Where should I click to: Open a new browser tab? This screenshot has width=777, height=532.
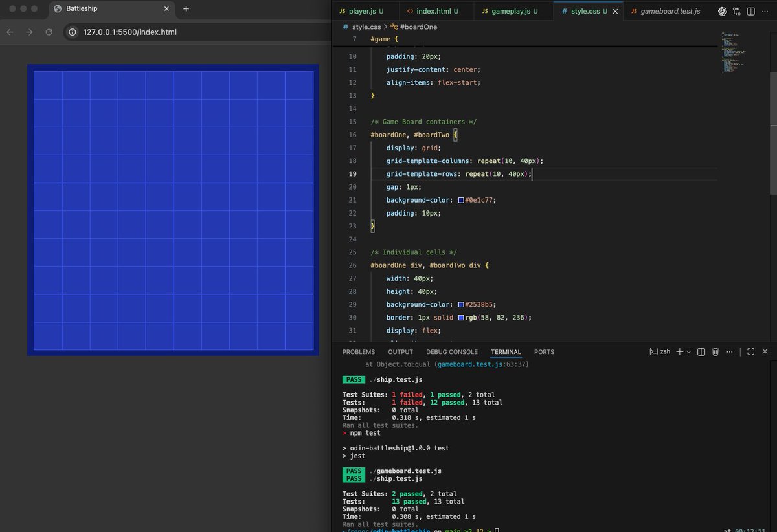(186, 9)
